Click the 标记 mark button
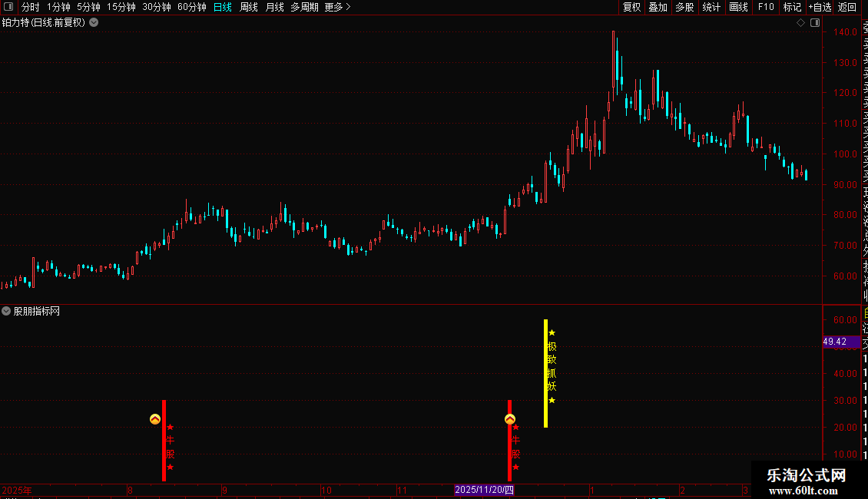Image resolution: width=868 pixels, height=499 pixels. coord(792,7)
